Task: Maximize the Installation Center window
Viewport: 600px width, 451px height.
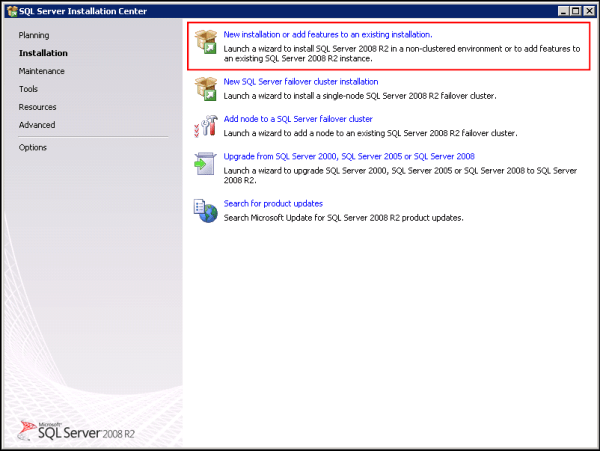Action: (x=575, y=11)
